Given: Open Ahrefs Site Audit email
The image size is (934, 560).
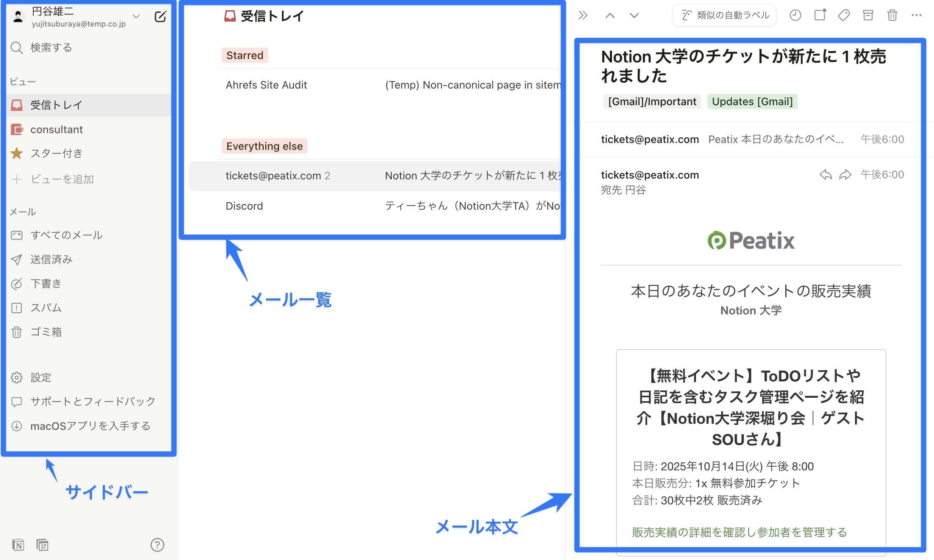Looking at the screenshot, I should (x=375, y=85).
